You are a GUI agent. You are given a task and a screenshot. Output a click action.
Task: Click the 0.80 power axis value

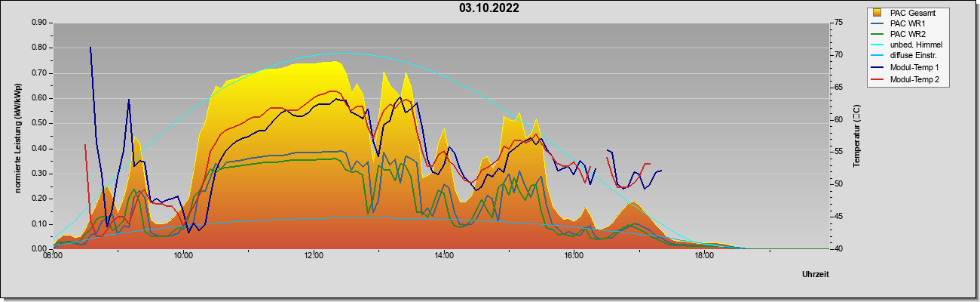click(x=39, y=48)
